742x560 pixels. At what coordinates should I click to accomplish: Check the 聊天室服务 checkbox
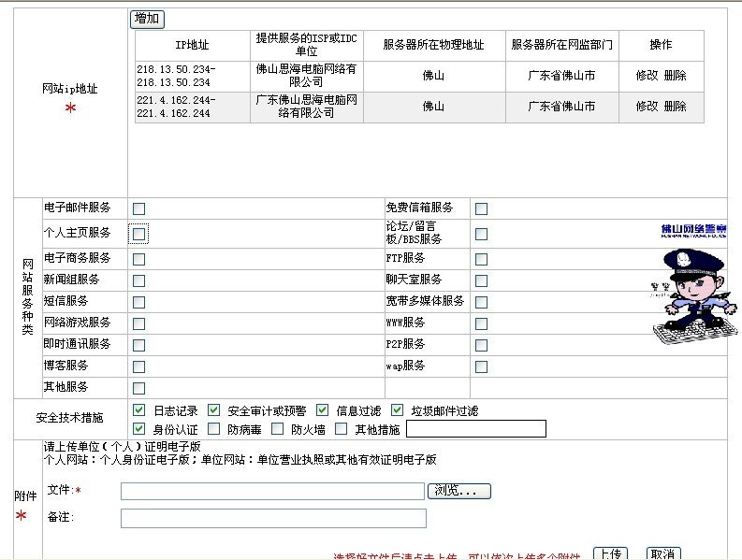[481, 281]
